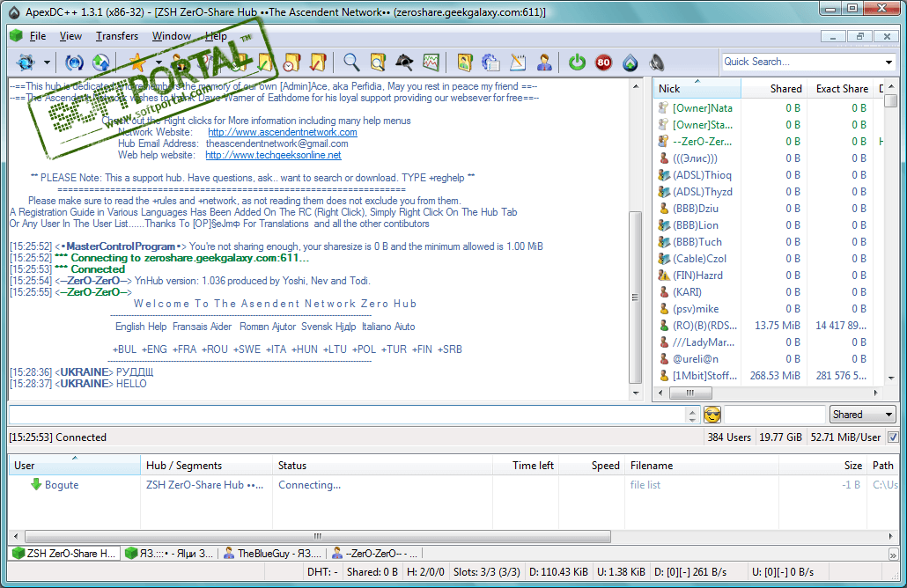This screenshot has width=907, height=588.
Task: Sort transfers by User column header
Action: click(x=74, y=466)
